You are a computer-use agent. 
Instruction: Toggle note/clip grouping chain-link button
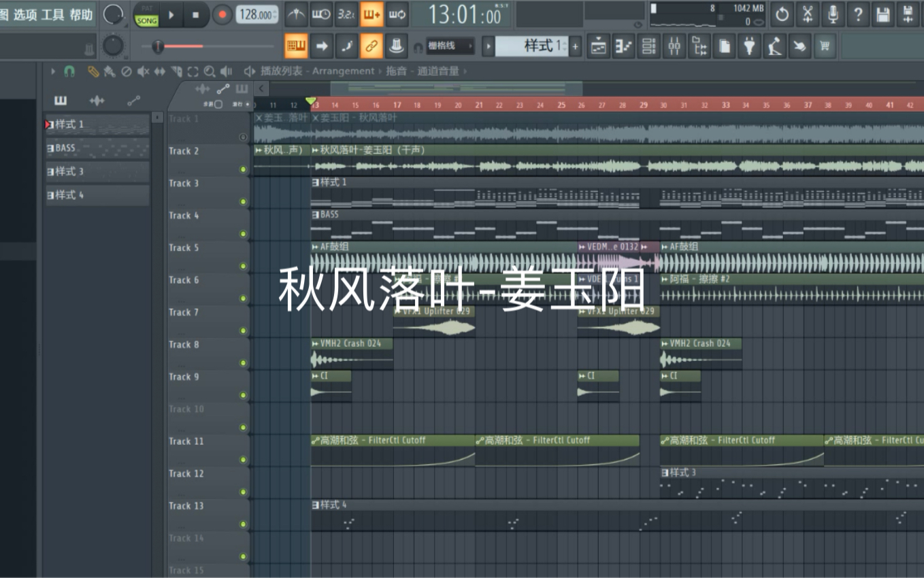point(372,46)
